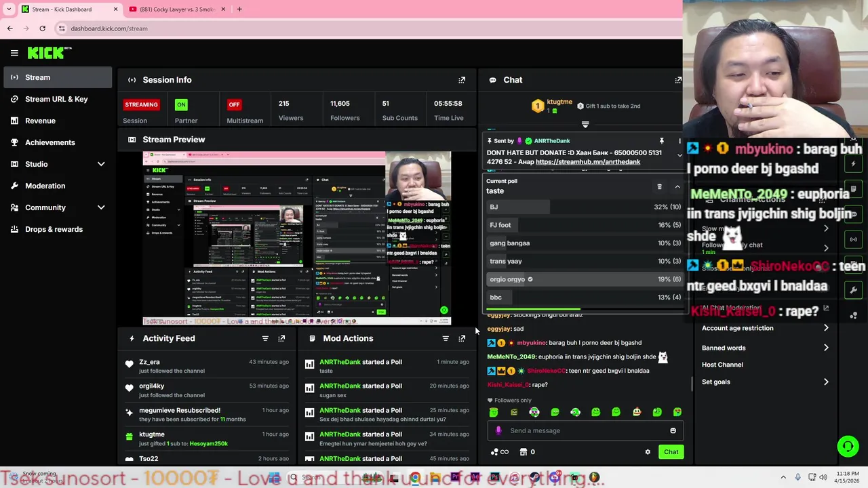Image resolution: width=868 pixels, height=488 pixels.
Task: Pop out the Activity Feed panel
Action: (281, 338)
